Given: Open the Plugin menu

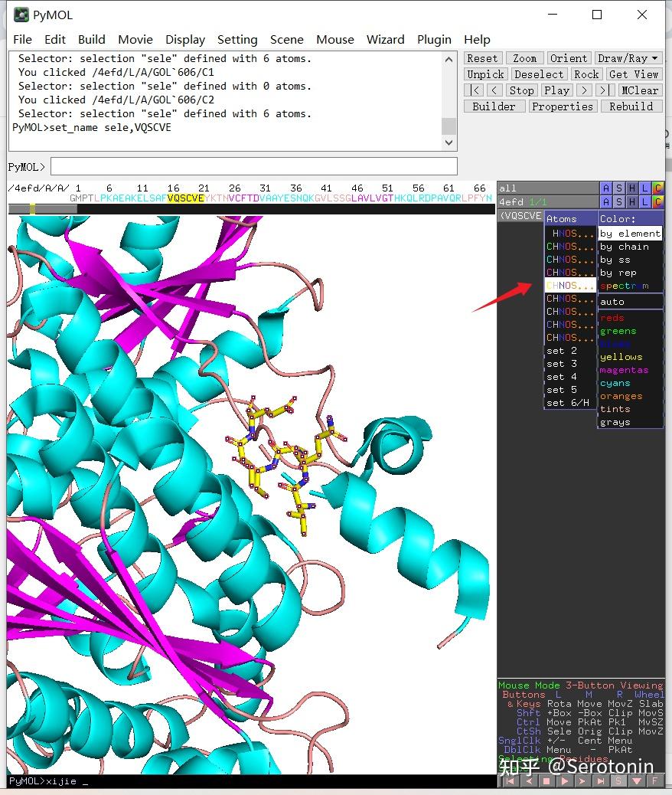Looking at the screenshot, I should pyautogui.click(x=434, y=40).
